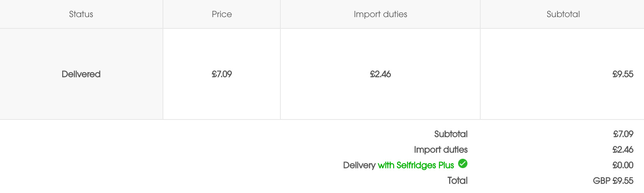Click the £7.09 price cell in the table
644x193 pixels.
(222, 74)
